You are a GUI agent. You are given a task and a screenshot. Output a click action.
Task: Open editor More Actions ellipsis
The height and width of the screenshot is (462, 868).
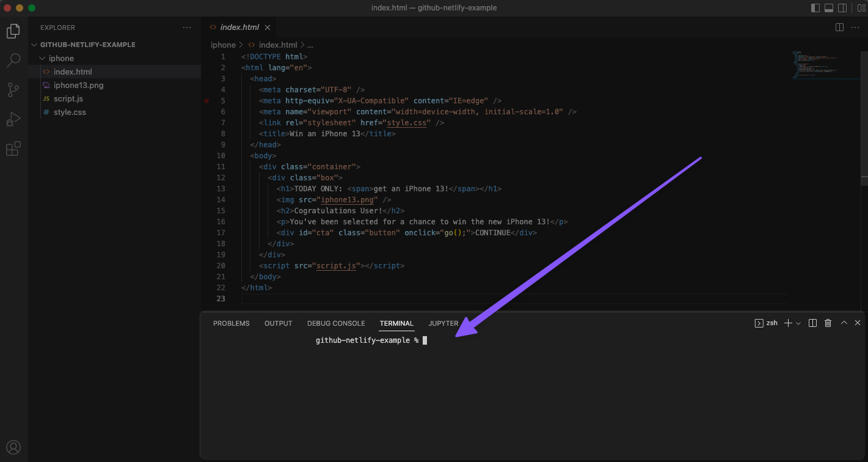[856, 28]
